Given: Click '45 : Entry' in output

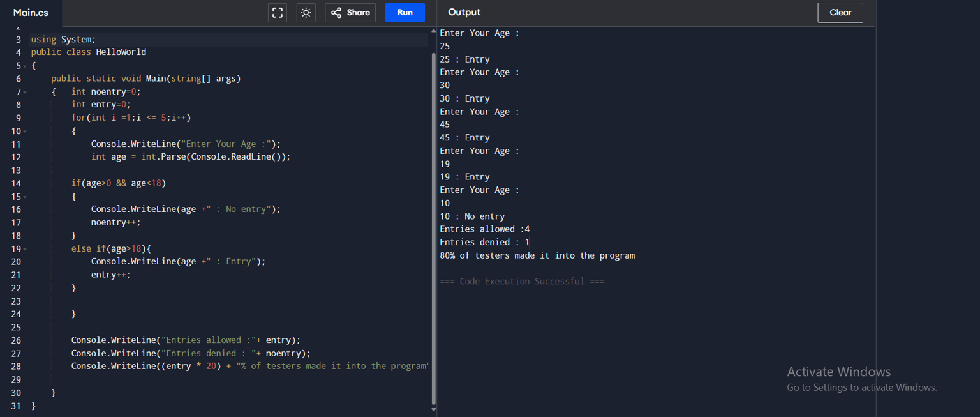Looking at the screenshot, I should pos(464,138).
